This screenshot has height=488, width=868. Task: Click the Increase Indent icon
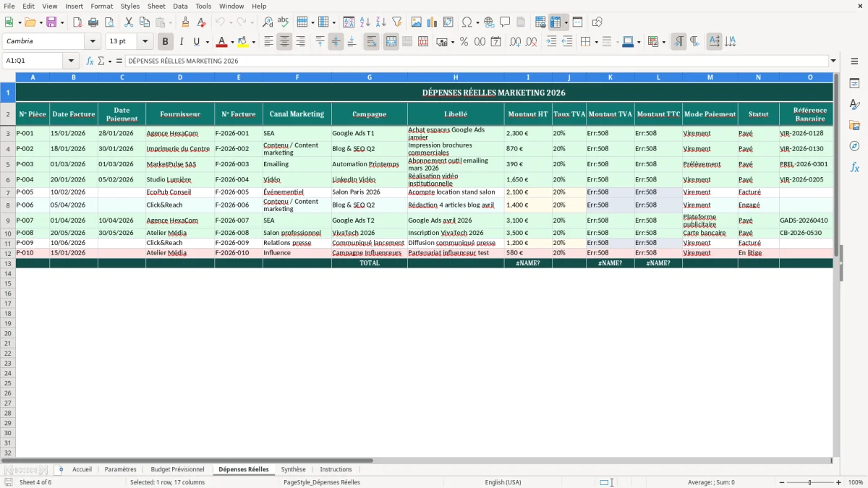(x=551, y=42)
